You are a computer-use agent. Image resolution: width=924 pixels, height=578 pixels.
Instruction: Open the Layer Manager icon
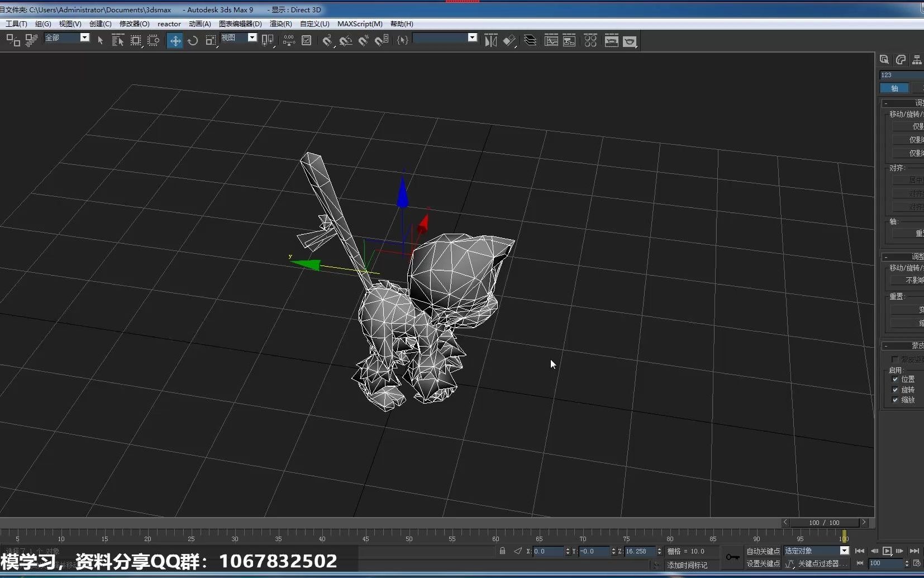[x=530, y=40]
